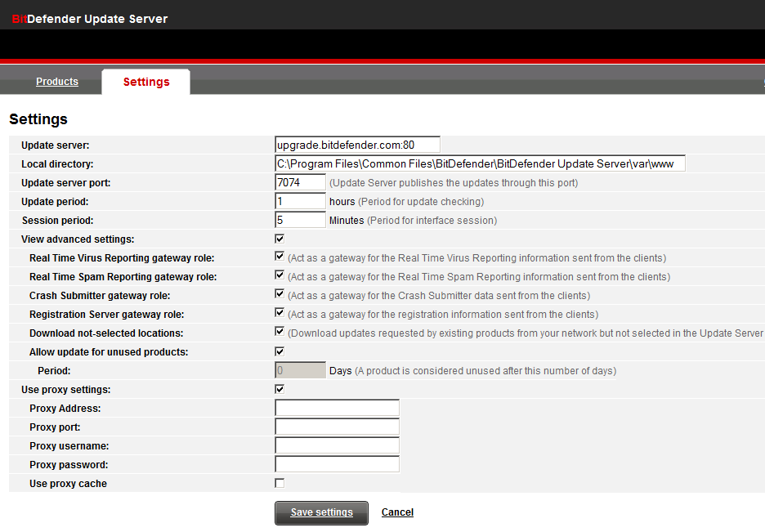The image size is (765, 532).
Task: Click the Update server address field
Action: (358, 145)
